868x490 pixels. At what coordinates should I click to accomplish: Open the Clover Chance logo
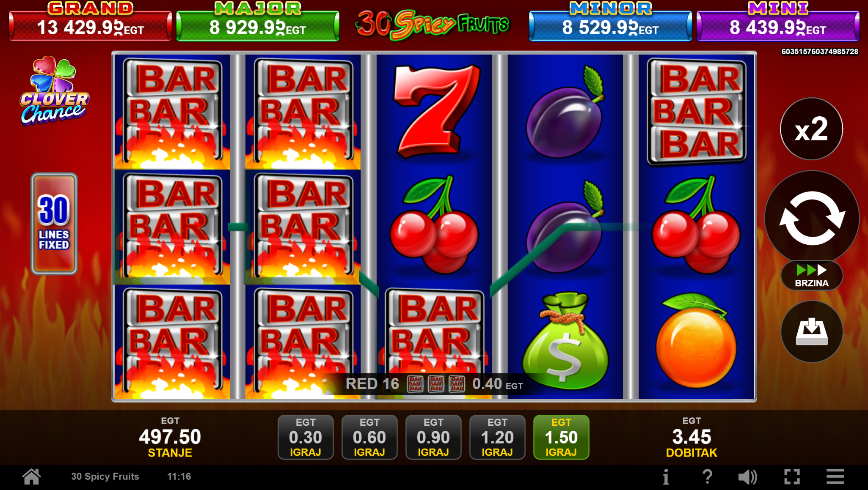pos(54,91)
